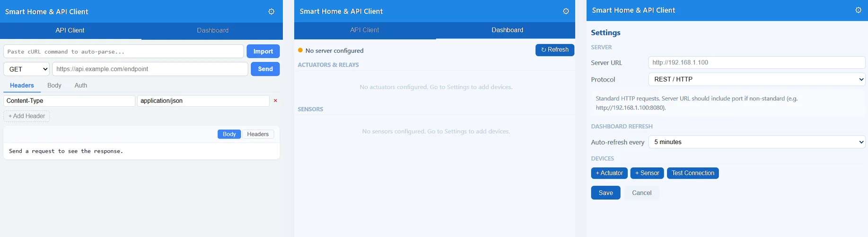Open the GET method dropdown
The width and height of the screenshot is (868, 237).
pos(26,69)
